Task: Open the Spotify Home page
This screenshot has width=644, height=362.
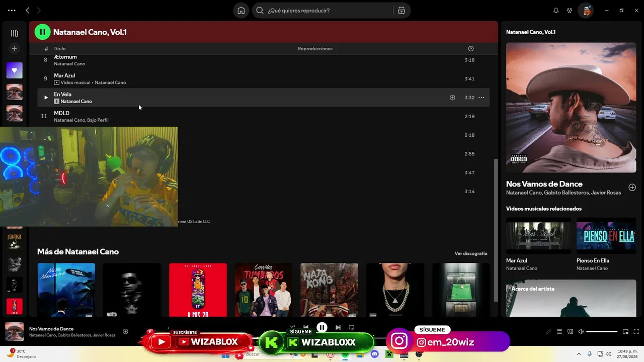Action: tap(241, 11)
